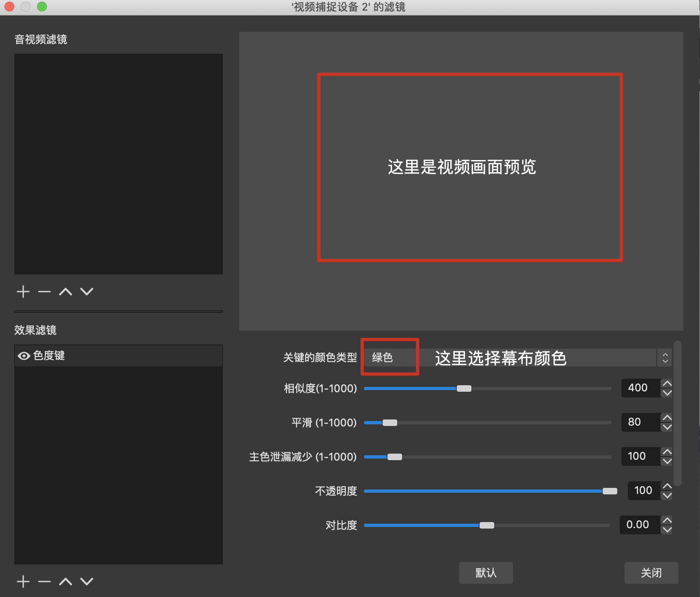Screen dimensions: 700x597
Task: Toggle visibility eye of 色度键 filter
Action: point(24,356)
